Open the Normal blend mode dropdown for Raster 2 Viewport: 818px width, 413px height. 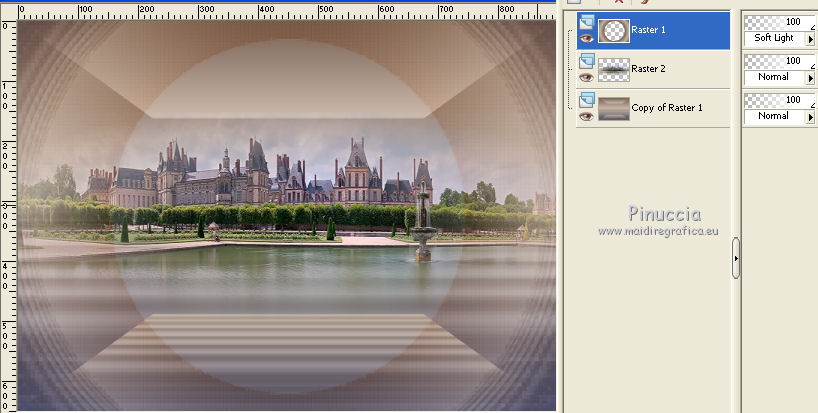pyautogui.click(x=810, y=78)
